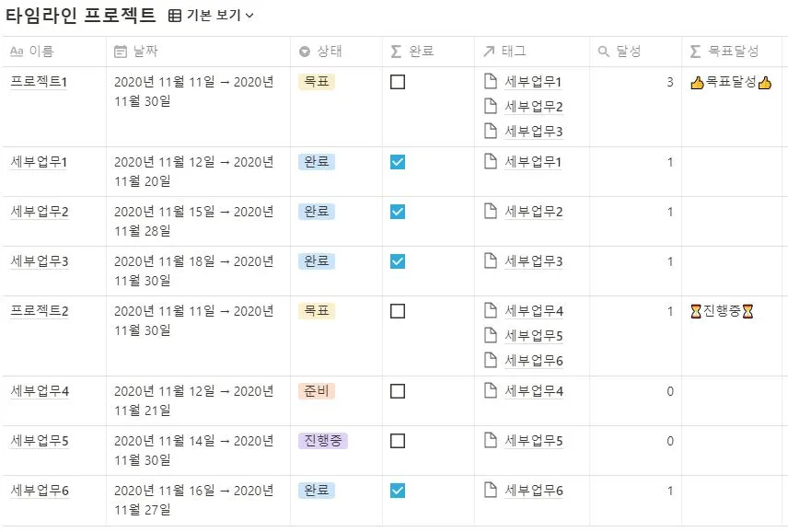Click the Σ icon on the 완료 column
Viewport: 788px width, 532px height.
coord(395,52)
